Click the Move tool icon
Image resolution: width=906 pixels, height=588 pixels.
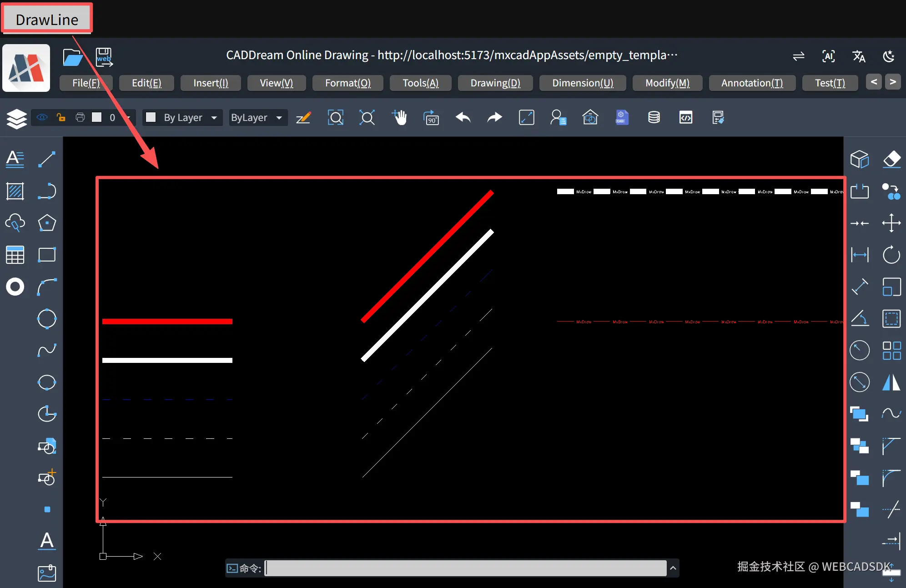pyautogui.click(x=891, y=223)
